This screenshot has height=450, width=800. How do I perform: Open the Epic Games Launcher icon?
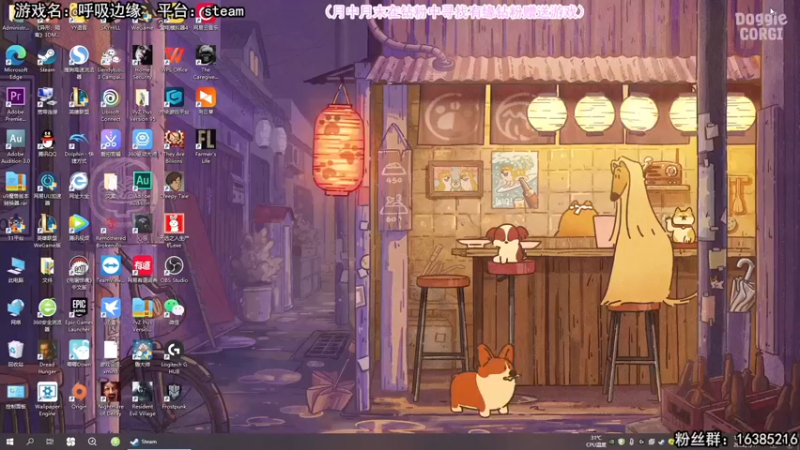tap(79, 315)
